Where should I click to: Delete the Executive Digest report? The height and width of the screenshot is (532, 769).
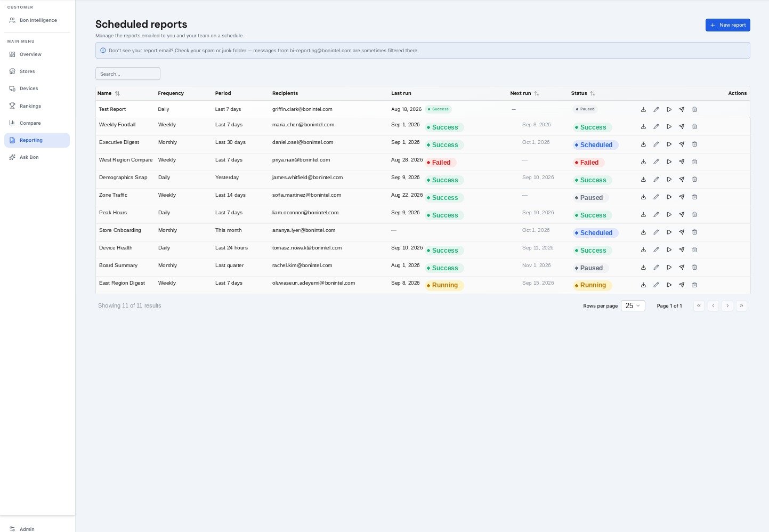coord(694,144)
